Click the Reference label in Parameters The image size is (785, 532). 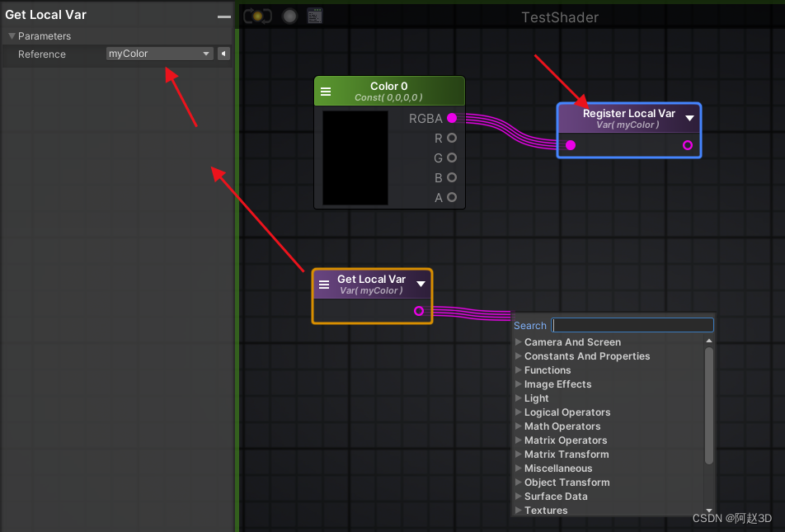tap(42, 54)
